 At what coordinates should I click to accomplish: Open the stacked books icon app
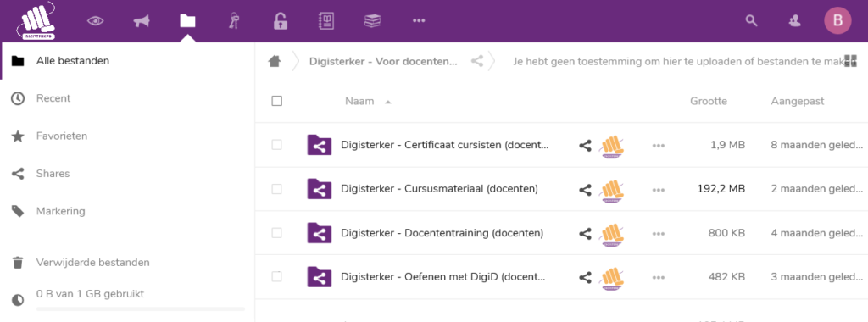click(x=373, y=21)
